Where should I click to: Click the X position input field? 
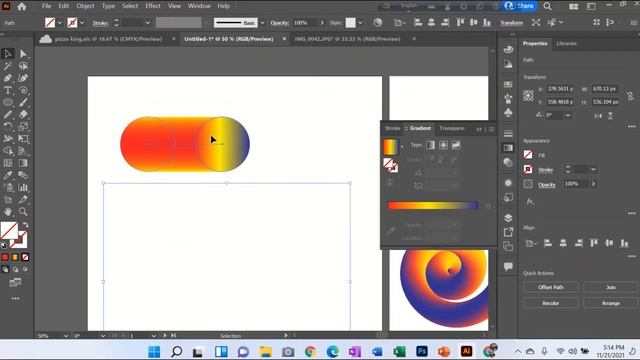point(560,89)
